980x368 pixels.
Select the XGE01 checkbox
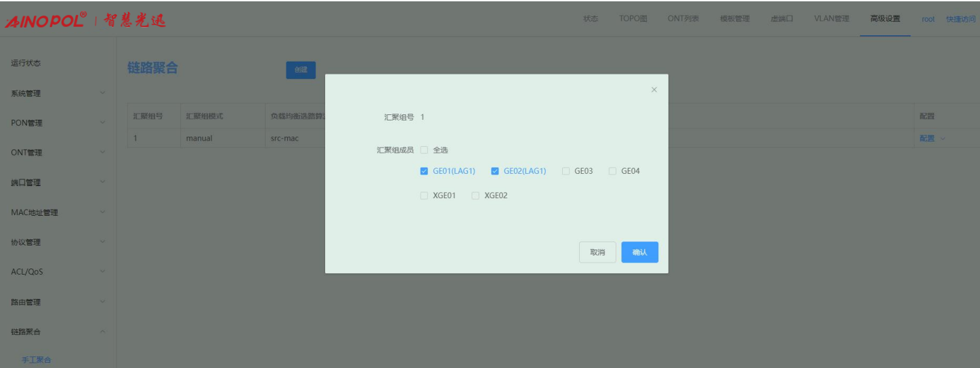point(424,195)
